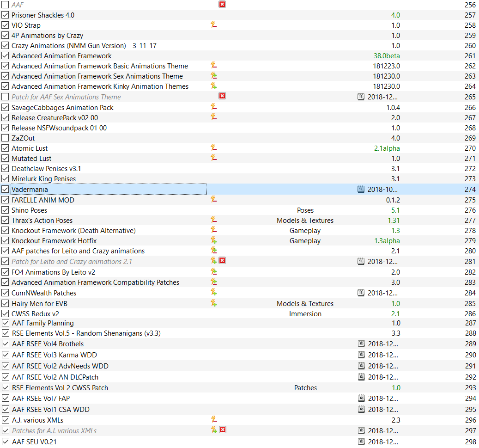The image size is (479, 448).
Task: Select AAF RSEE Vol2 AN DLCPatch name
Action: (55, 377)
